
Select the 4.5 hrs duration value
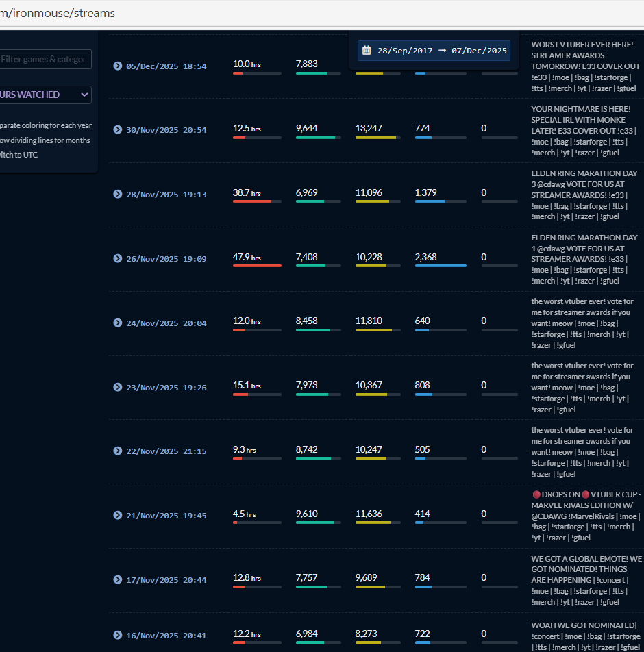[244, 514]
